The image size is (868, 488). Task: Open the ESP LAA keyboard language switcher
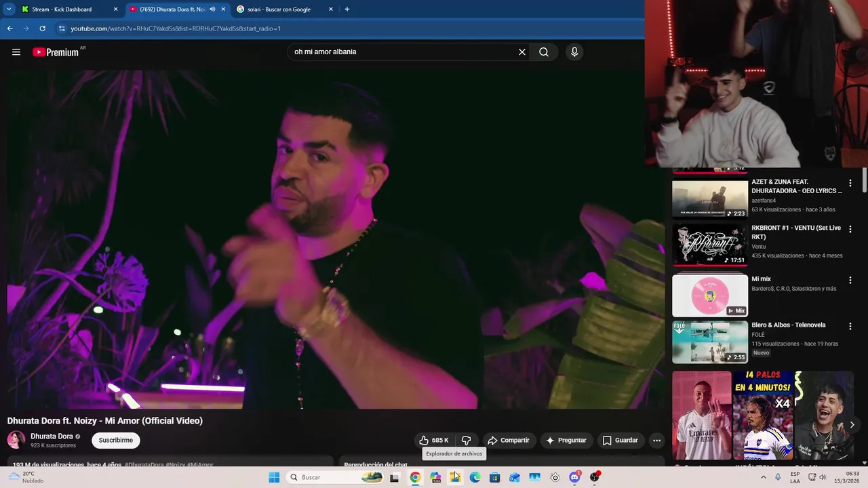click(x=795, y=477)
